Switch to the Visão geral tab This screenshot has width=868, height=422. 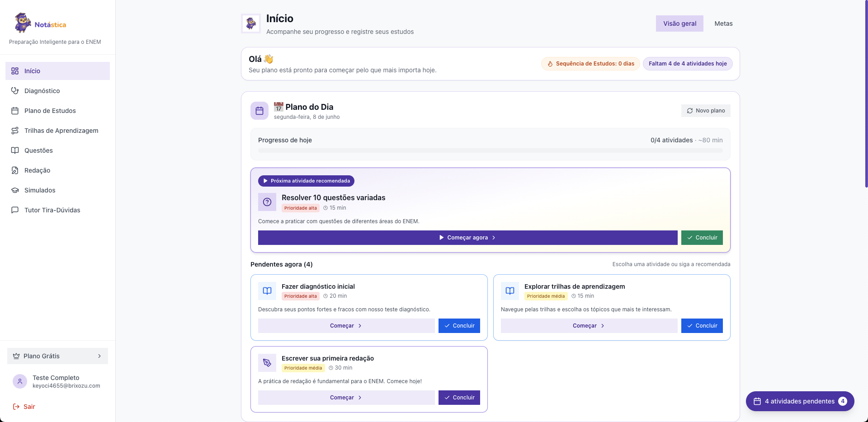[x=679, y=23]
